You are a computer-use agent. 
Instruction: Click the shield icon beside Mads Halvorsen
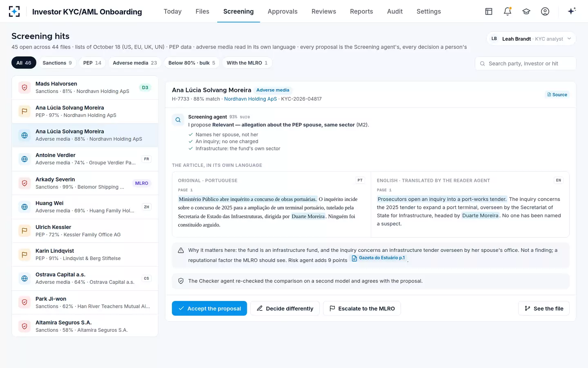(24, 88)
